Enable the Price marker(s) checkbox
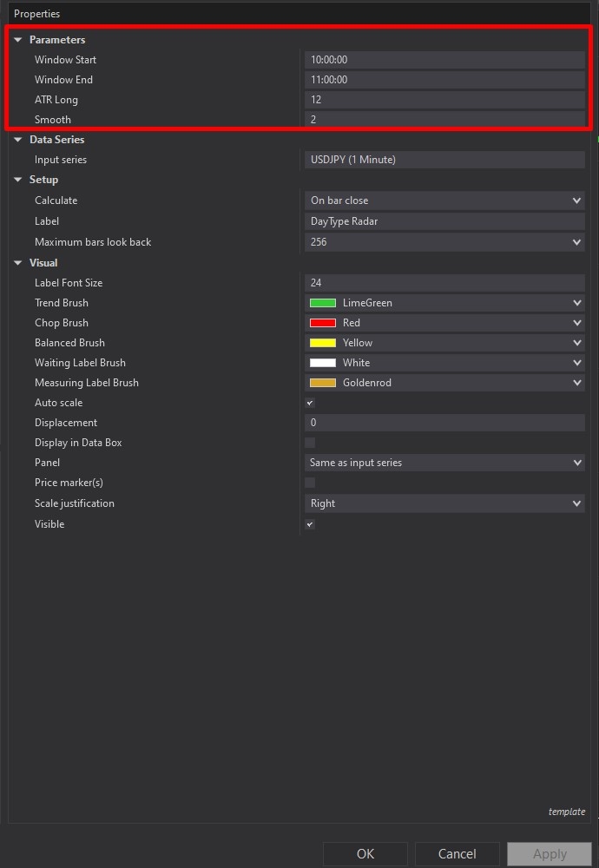 point(310,483)
